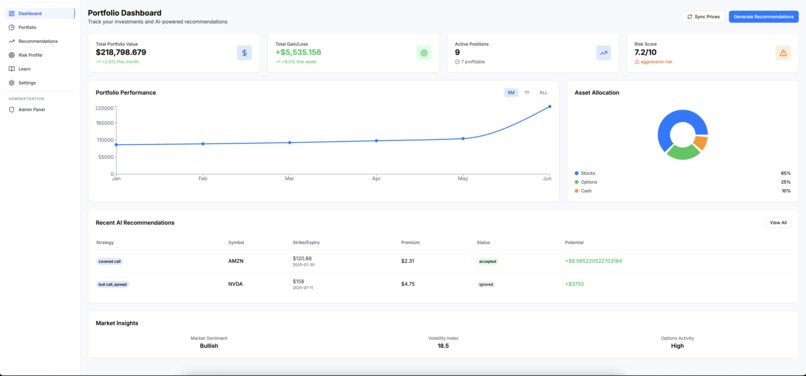Viewport: 806px width, 376px height.
Task: Click the up-arrow icon beside this month
Action: [x=98, y=62]
